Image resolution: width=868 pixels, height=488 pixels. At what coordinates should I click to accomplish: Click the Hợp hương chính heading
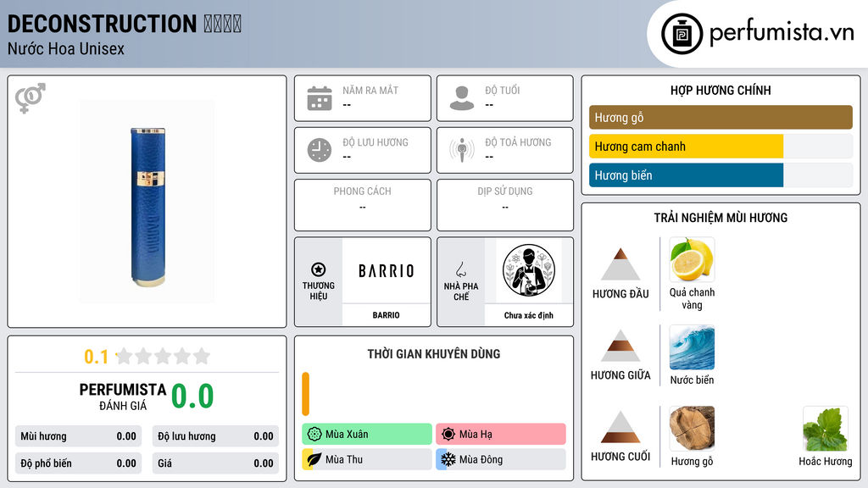pos(721,90)
